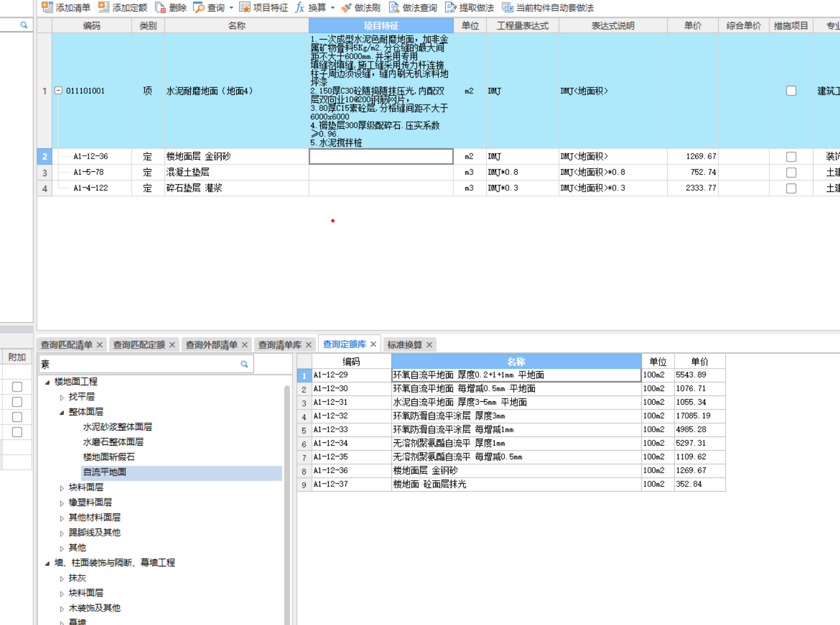Collapse row 011101001 with minus box

click(58, 90)
